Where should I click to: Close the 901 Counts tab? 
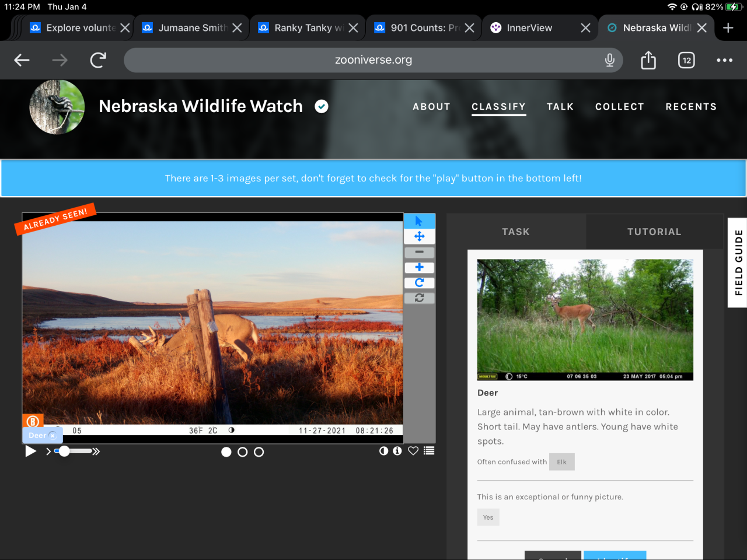(x=469, y=28)
